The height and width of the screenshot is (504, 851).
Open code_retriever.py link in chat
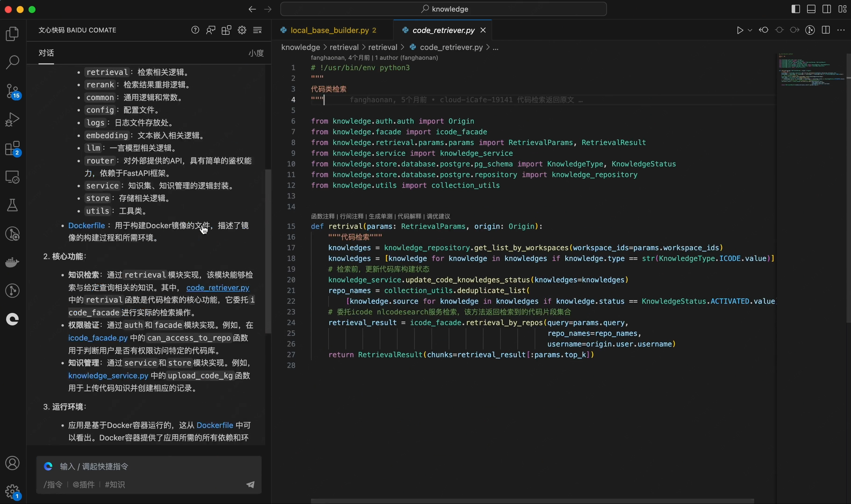click(x=217, y=288)
